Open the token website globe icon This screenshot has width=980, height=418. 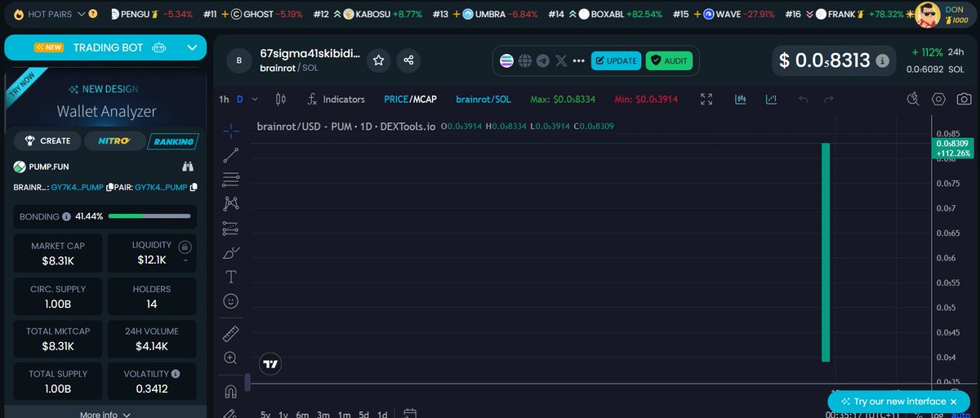coord(525,60)
